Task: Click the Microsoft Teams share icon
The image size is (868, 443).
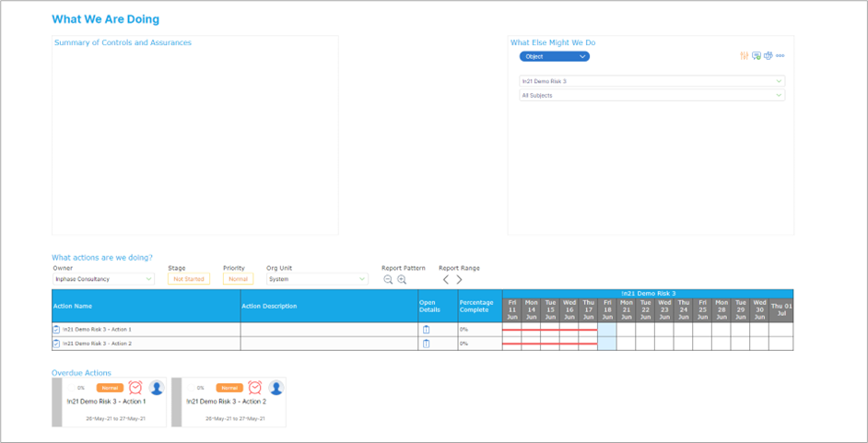Action: (768, 56)
